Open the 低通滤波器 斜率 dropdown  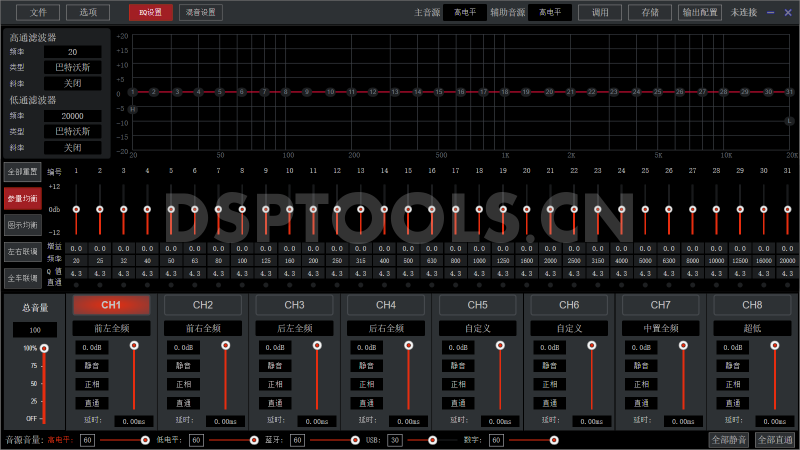coord(72,147)
